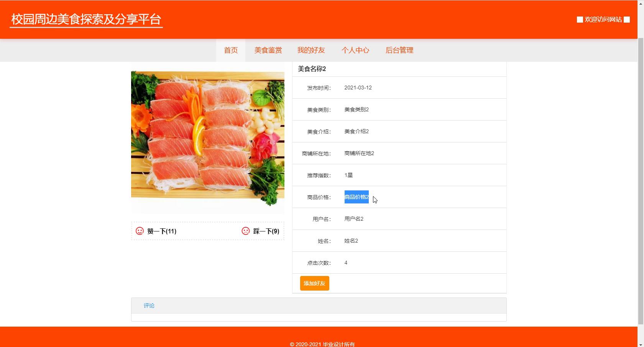
Task: Click the 踩一下(9) text label
Action: 266,231
